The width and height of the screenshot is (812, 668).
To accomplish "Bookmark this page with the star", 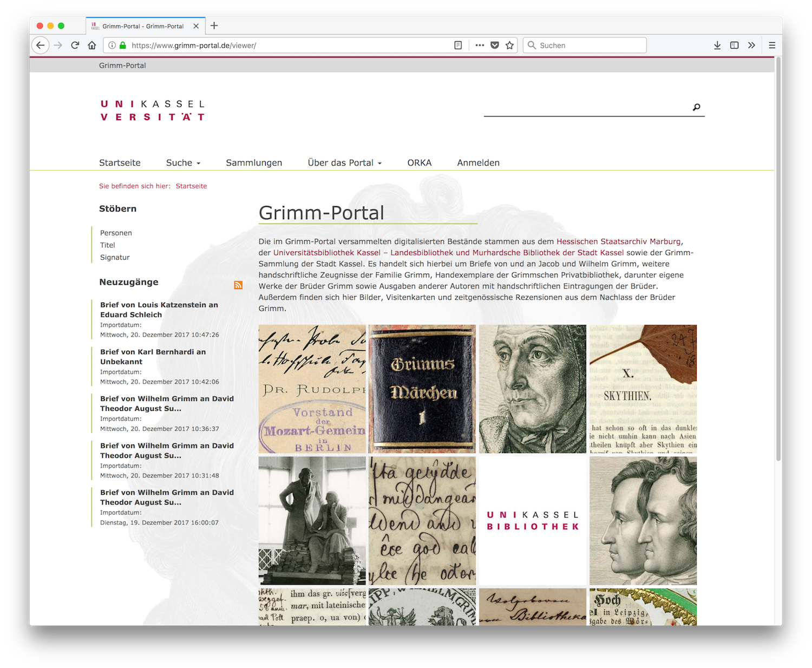I will (509, 45).
